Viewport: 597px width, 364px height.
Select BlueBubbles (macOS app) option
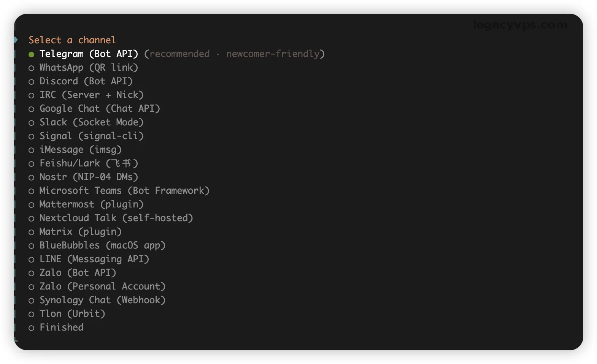click(102, 245)
